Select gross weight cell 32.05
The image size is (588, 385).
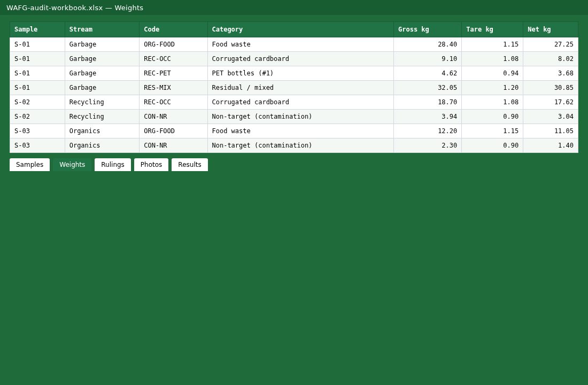428,88
